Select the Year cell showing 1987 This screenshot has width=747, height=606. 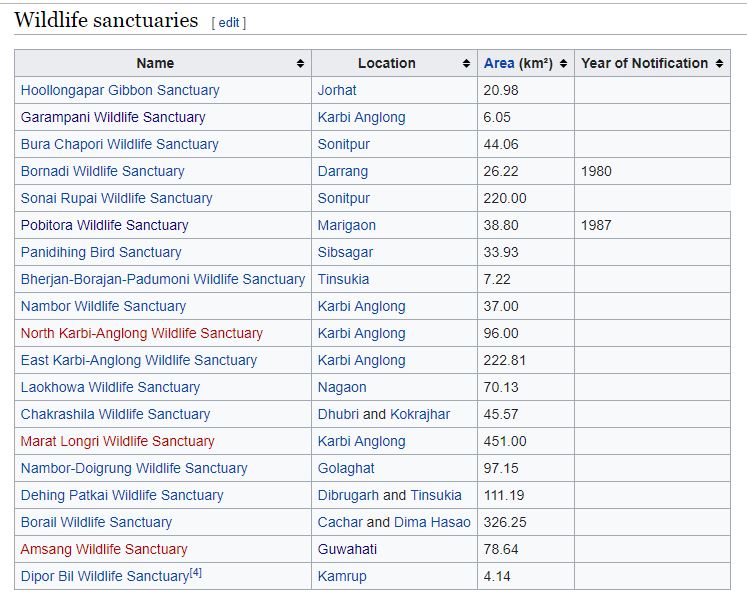tap(596, 225)
